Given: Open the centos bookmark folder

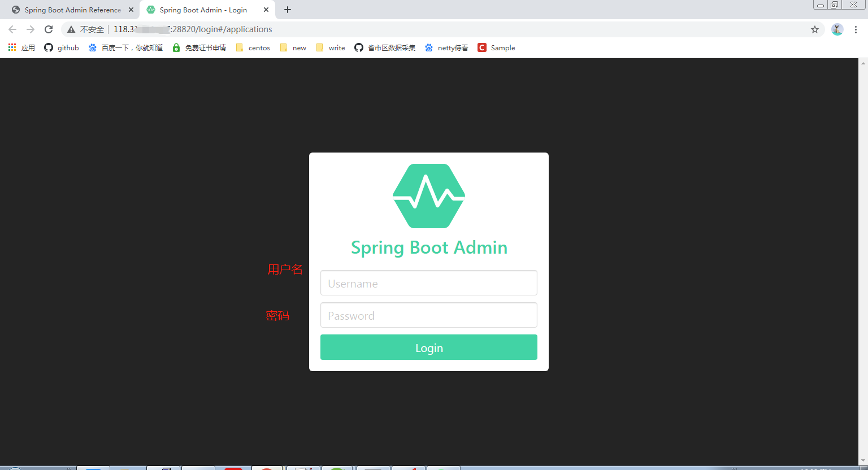Looking at the screenshot, I should tap(253, 48).
